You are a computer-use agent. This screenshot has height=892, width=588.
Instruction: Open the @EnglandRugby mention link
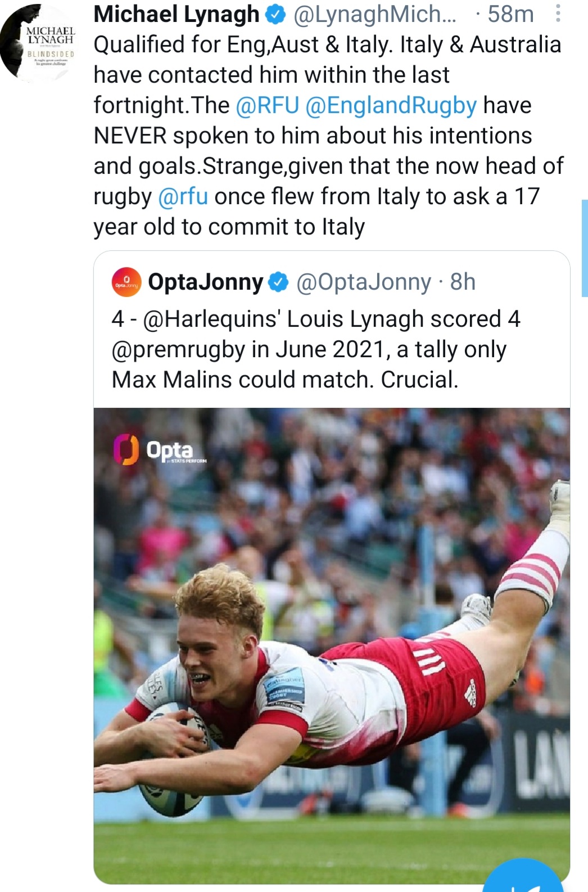391,105
